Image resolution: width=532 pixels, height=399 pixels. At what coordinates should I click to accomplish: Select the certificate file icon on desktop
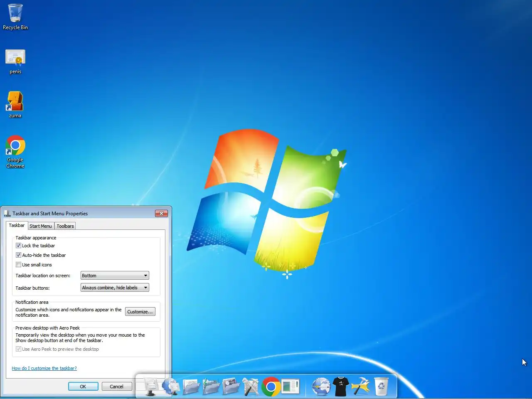15,62
